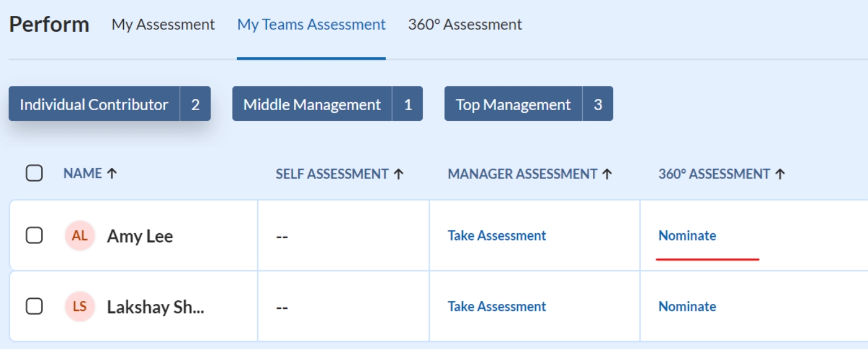Check the Amy Lee row checkbox

tap(34, 235)
